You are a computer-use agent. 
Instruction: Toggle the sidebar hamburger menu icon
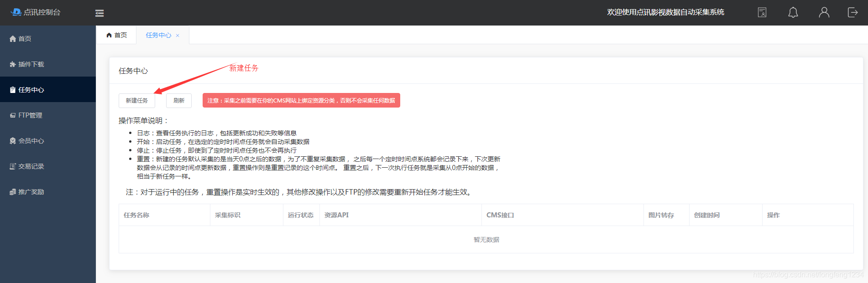(x=99, y=13)
